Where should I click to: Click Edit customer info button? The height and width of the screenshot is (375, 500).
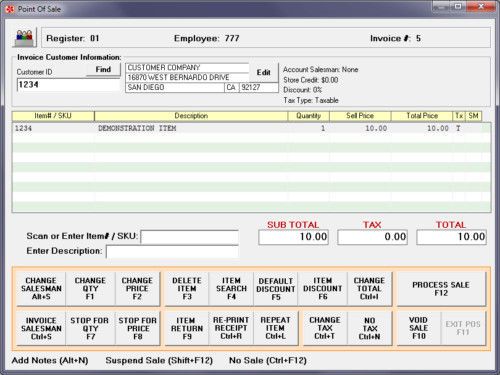[263, 72]
